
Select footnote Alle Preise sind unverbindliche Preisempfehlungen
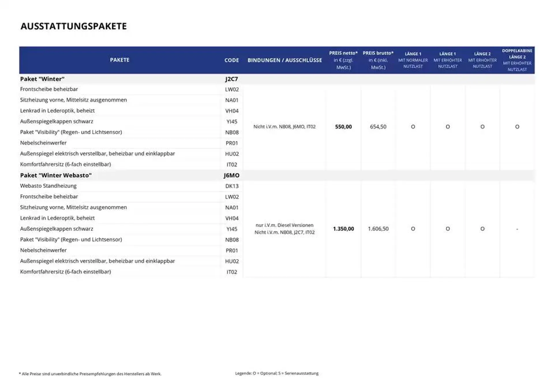coord(90,374)
